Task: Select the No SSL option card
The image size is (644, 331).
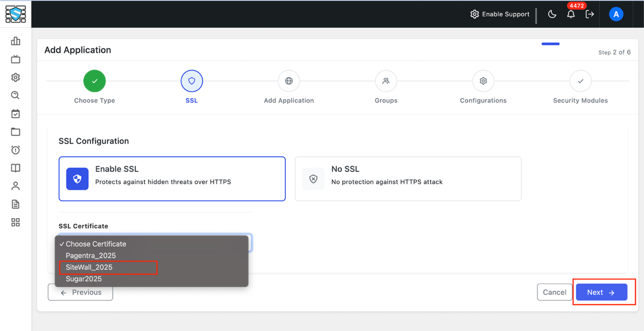Action: click(408, 179)
